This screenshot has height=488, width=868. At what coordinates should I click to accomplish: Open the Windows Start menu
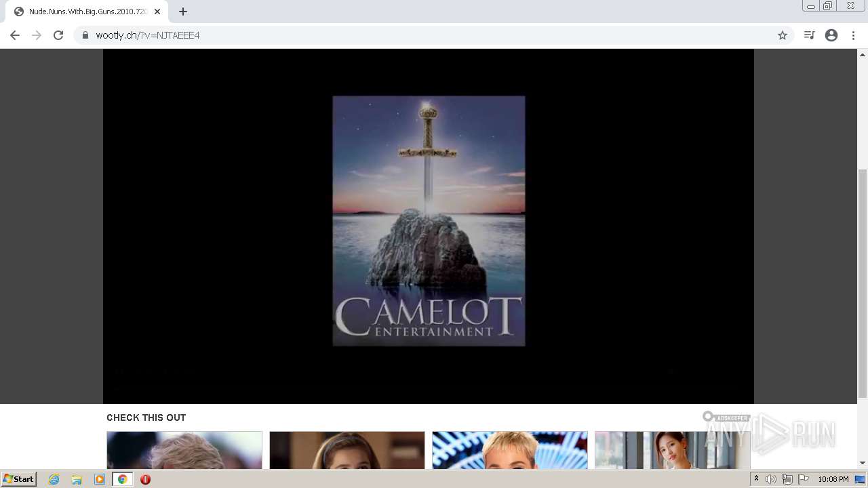coord(19,479)
